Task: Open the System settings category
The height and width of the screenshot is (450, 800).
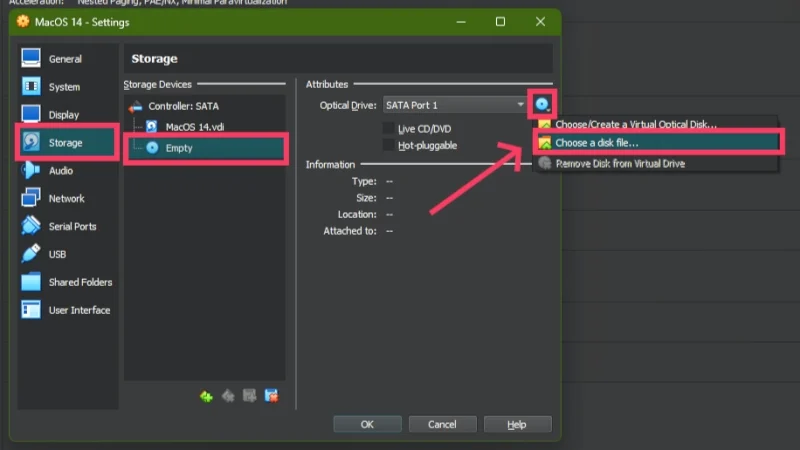Action: point(64,87)
